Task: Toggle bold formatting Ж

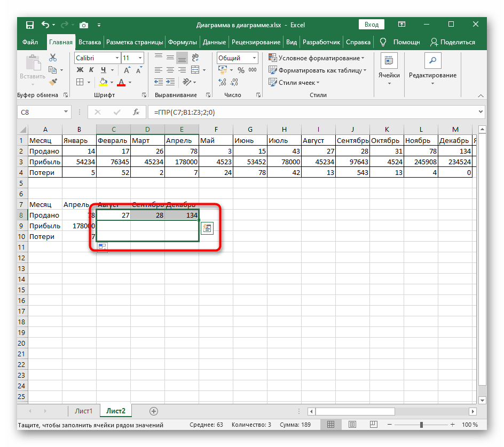Action: (x=80, y=70)
